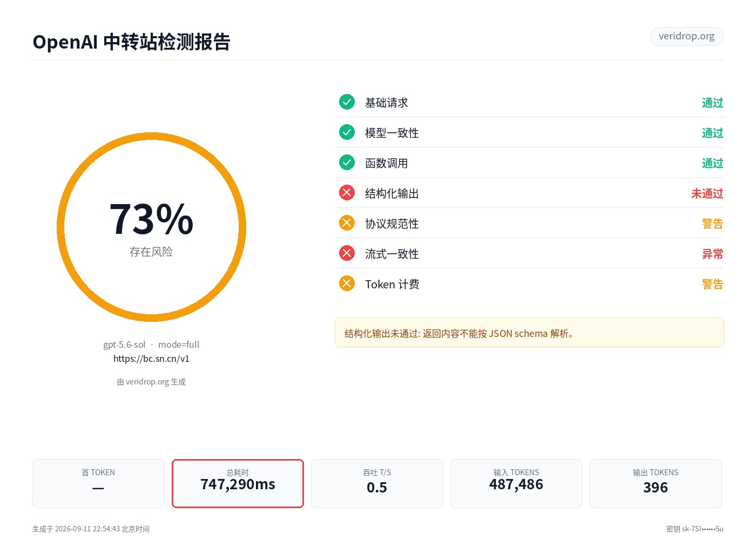Select the 首 TOKEN stat card
Screen dimensions: 756x540
(x=98, y=483)
